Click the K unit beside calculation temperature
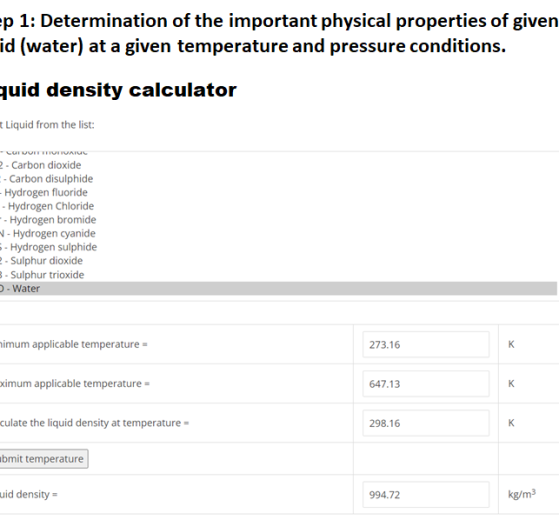Viewport: 559px width, 520px height. coord(511,423)
